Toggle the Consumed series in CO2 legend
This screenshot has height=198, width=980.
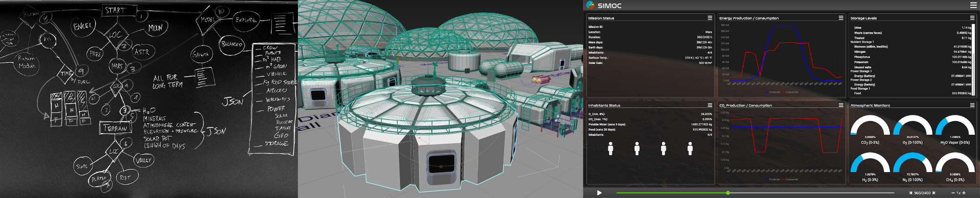pyautogui.click(x=790, y=179)
